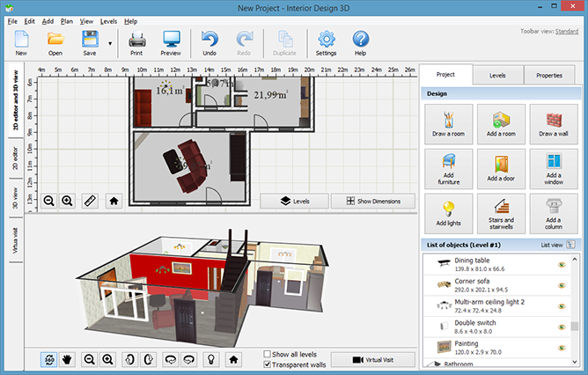This screenshot has width=588, height=375.
Task: Reset 2D plan view with home icon
Action: point(114,201)
